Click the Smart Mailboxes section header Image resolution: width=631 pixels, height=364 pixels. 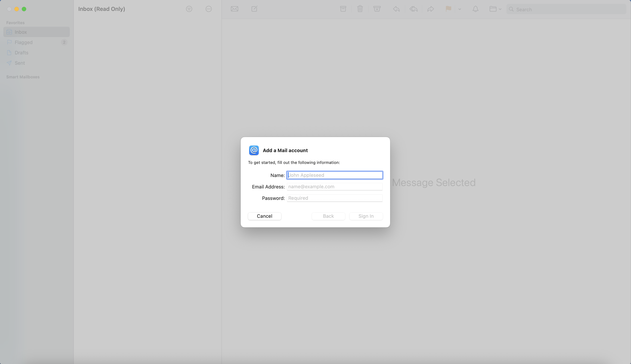(x=23, y=77)
